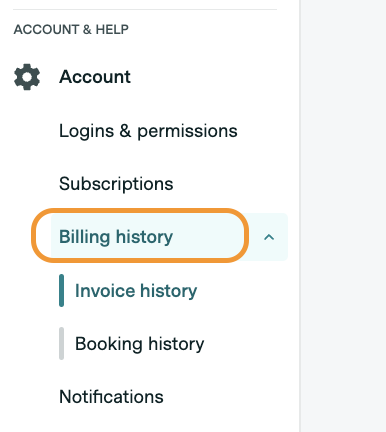
Task: Click the vertical divider beside the sidebar
Action: tap(300, 216)
